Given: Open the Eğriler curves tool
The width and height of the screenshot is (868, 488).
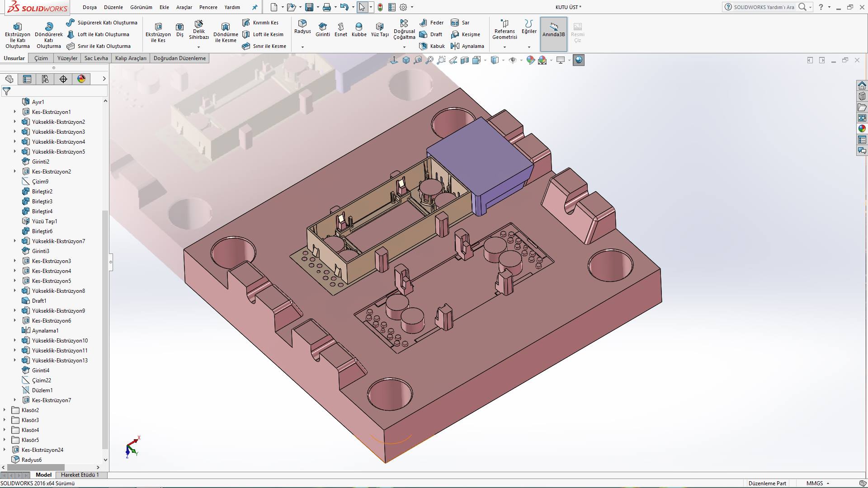Looking at the screenshot, I should [x=529, y=27].
